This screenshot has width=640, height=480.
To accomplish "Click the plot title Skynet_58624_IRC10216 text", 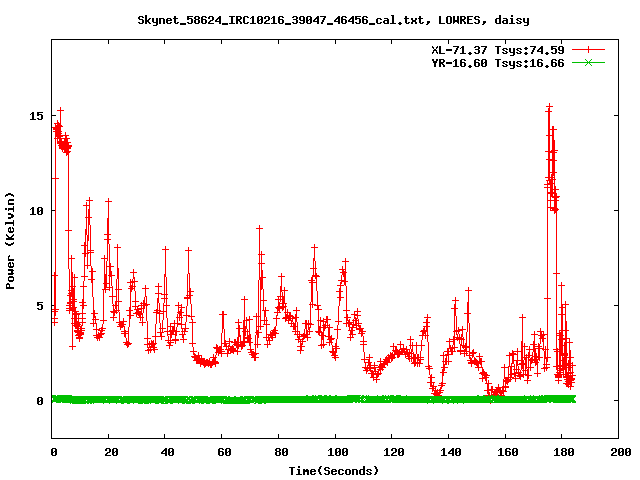I will [333, 20].
